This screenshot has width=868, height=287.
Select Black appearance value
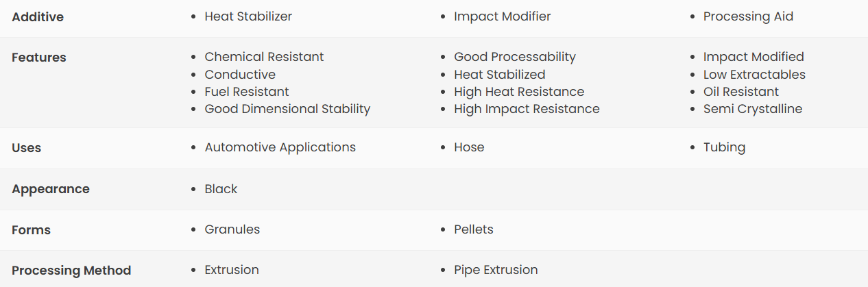pyautogui.click(x=221, y=189)
